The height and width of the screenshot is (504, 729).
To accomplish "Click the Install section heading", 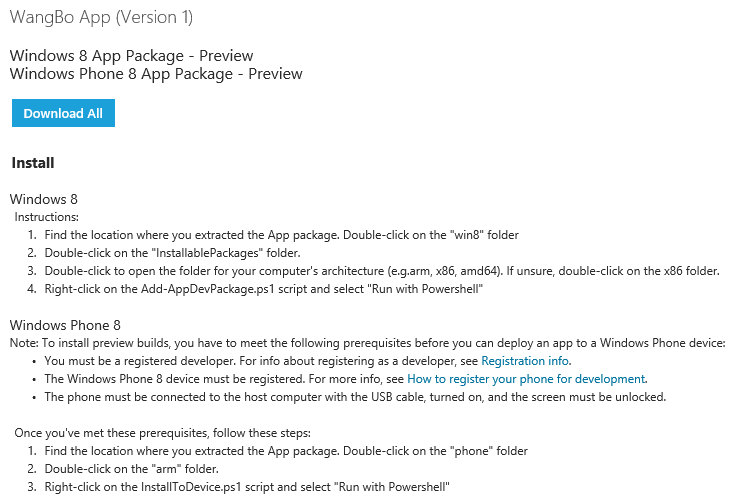I will point(33,163).
